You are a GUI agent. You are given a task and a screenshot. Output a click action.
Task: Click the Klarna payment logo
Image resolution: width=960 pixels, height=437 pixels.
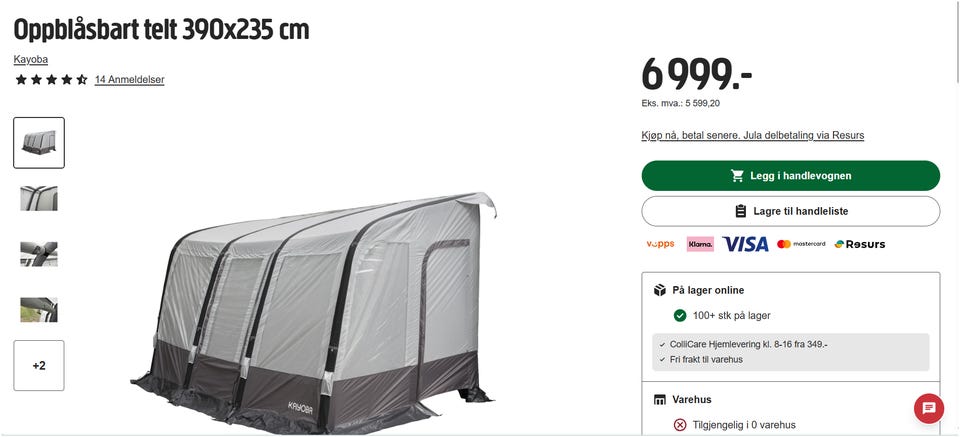tap(700, 244)
